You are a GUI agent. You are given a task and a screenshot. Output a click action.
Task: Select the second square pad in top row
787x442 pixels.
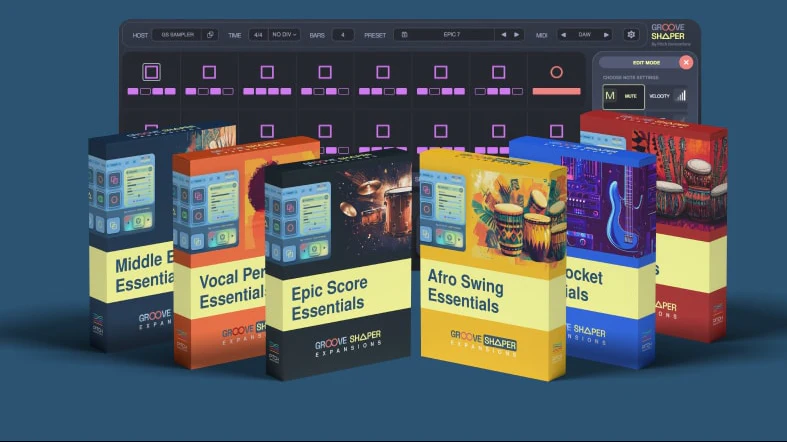click(209, 72)
